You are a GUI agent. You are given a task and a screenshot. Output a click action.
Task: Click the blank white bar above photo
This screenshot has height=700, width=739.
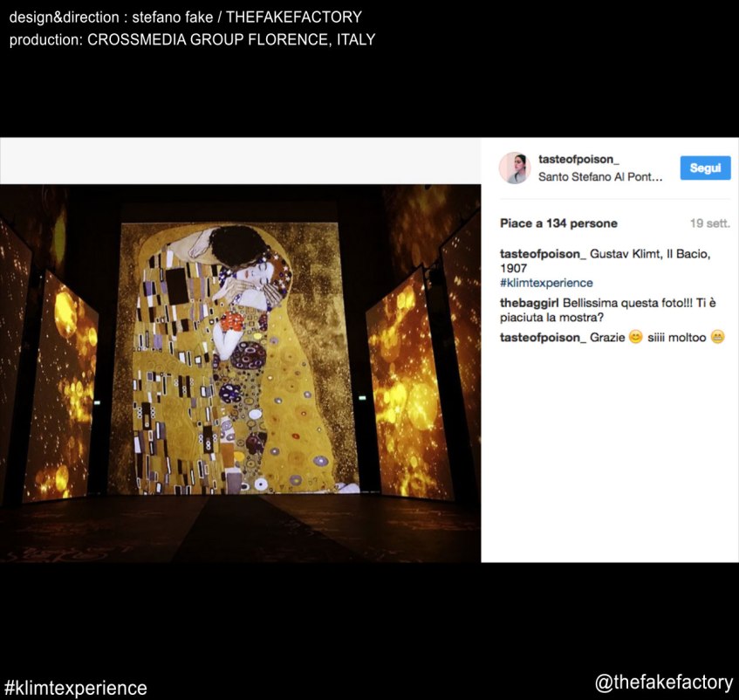(x=240, y=161)
